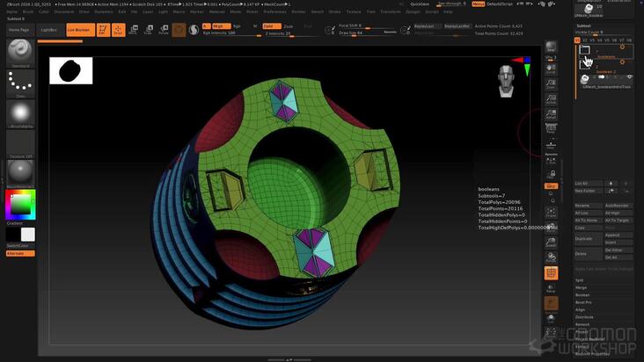Click the Frame mesh icon

point(551,213)
